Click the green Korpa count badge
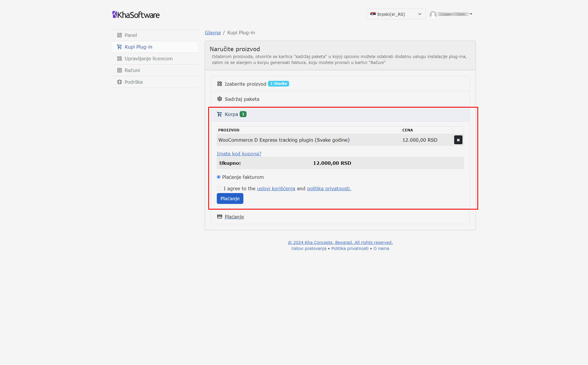Image resolution: width=588 pixels, height=365 pixels. pyautogui.click(x=243, y=114)
